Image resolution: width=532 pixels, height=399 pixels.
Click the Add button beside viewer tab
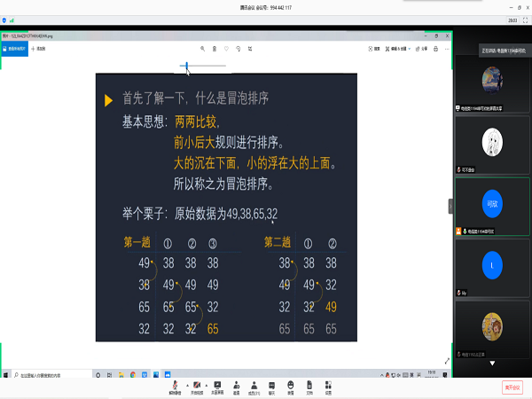39,49
